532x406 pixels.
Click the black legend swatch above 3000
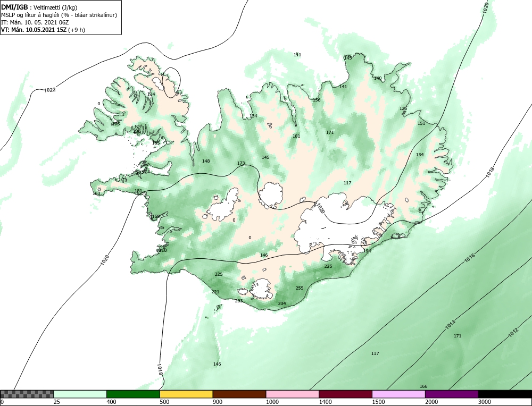(505, 394)
